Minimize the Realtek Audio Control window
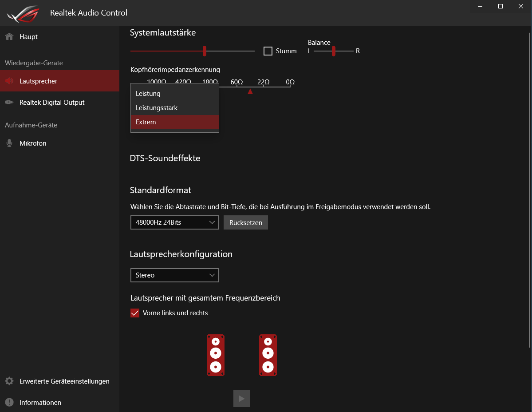This screenshot has width=532, height=412. tap(480, 7)
